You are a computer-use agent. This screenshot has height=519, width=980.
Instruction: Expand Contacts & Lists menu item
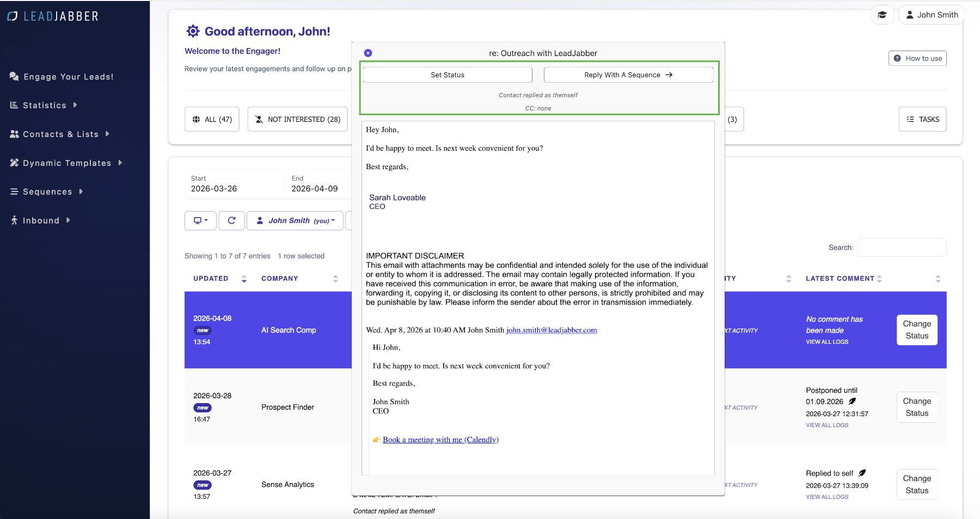[60, 134]
